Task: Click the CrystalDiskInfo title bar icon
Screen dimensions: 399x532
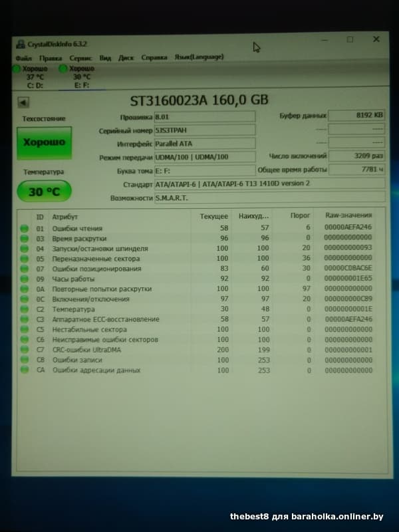Action: 21,45
